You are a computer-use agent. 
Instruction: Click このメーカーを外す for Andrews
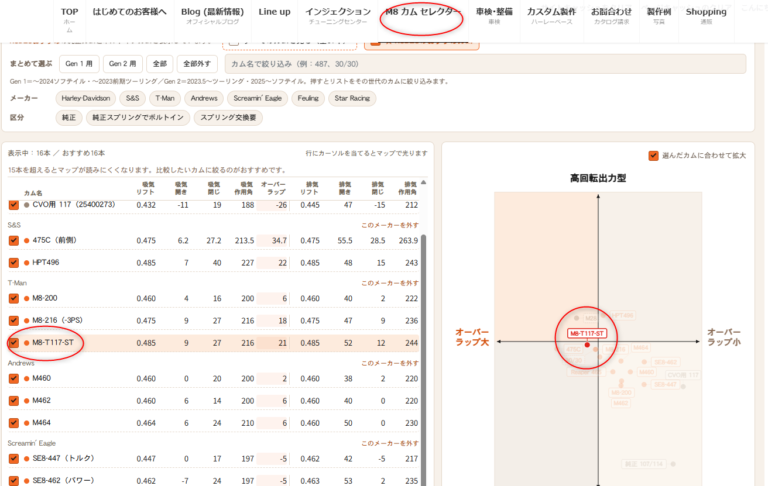click(x=390, y=363)
